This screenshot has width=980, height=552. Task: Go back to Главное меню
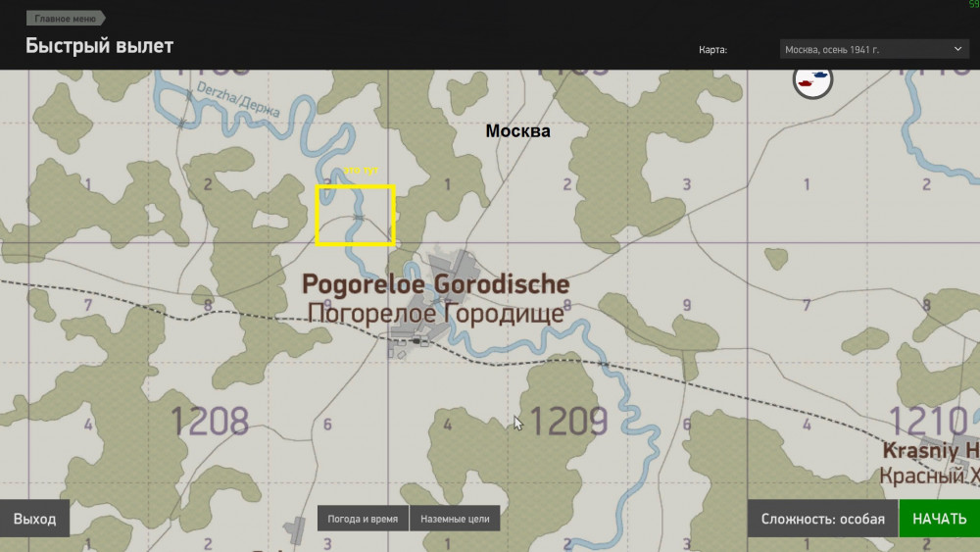[66, 18]
